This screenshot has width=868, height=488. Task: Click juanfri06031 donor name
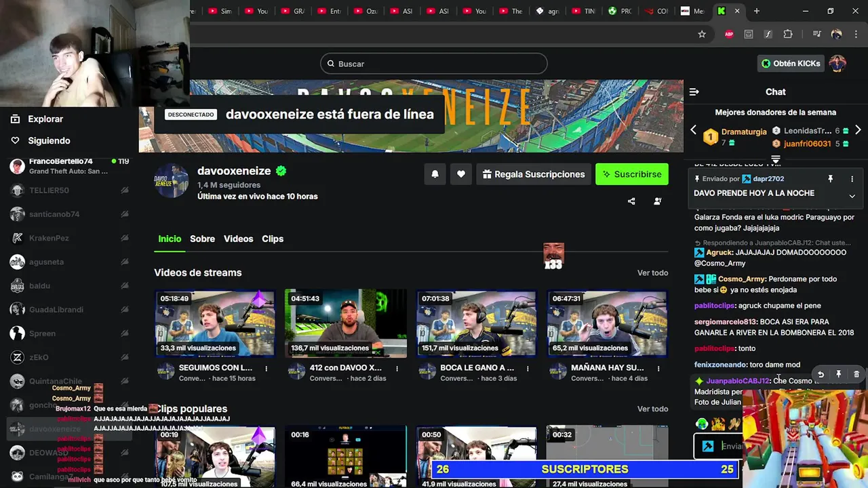[807, 144]
